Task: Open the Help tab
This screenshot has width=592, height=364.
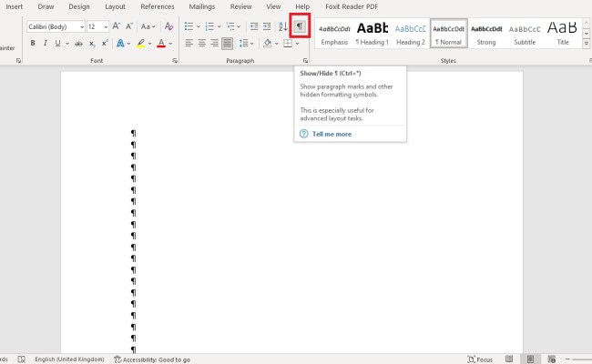Action: (x=302, y=6)
